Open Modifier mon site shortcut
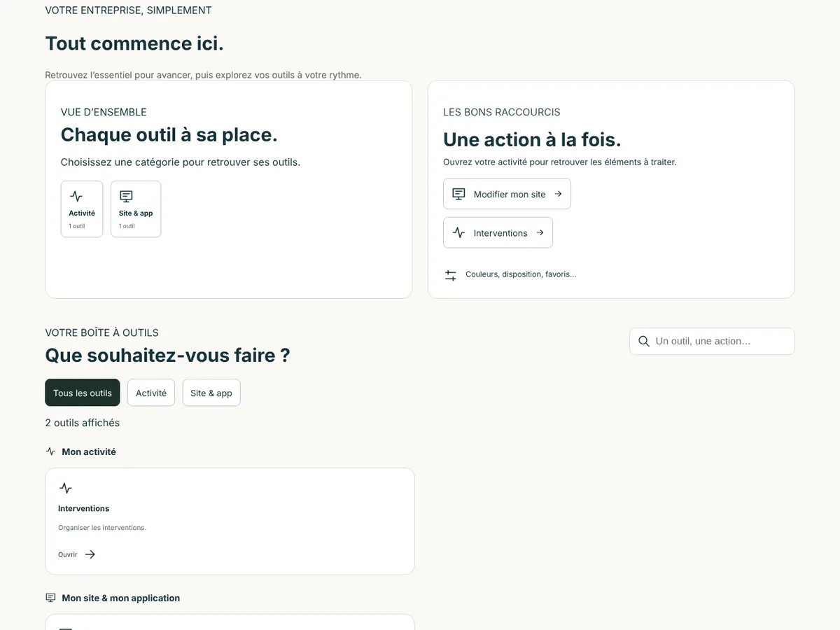 [x=507, y=194]
